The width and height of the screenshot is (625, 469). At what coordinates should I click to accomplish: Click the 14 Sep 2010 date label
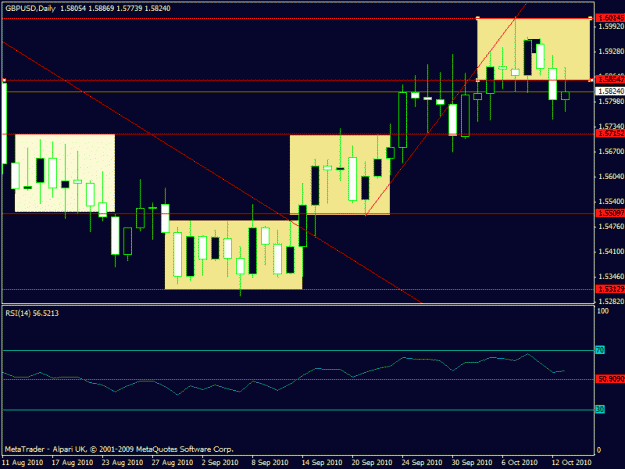coord(322,463)
